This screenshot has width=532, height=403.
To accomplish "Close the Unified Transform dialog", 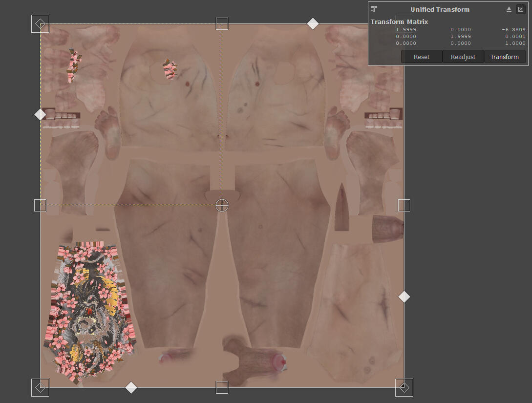I will [x=521, y=9].
